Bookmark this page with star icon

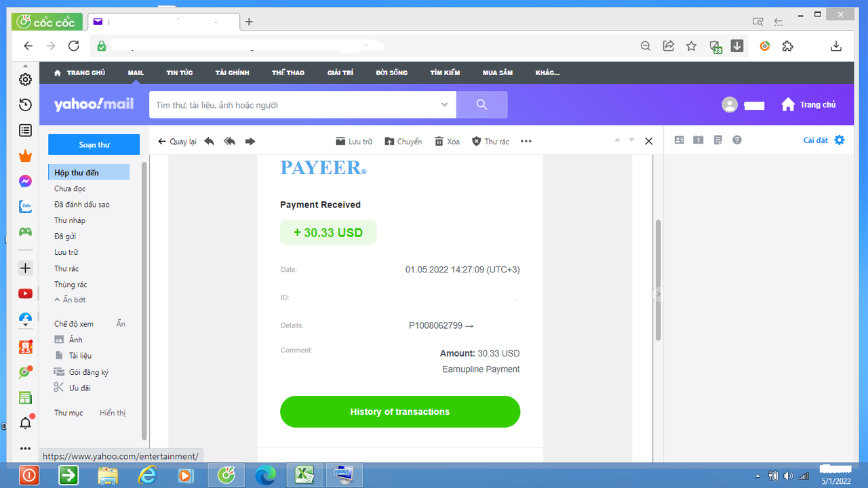pos(691,46)
